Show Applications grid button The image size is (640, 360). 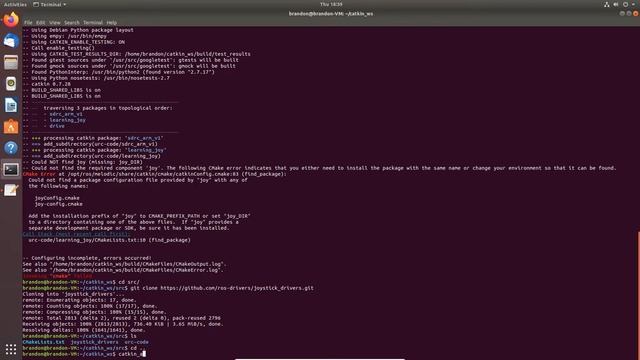11,349
